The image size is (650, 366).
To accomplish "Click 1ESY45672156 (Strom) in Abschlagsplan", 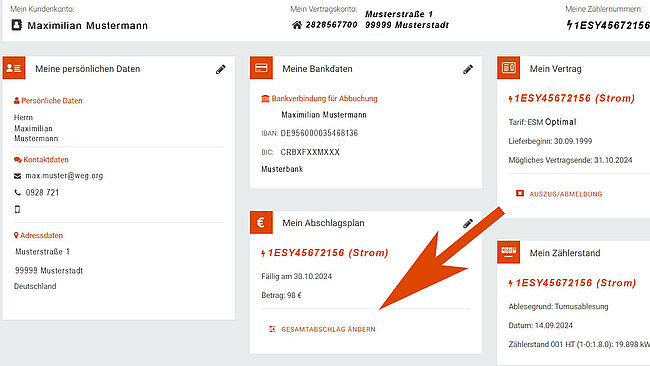I will point(328,253).
